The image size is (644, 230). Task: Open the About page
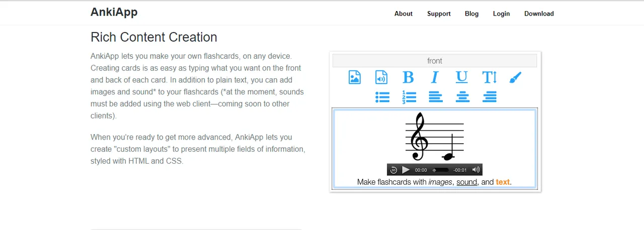point(404,14)
